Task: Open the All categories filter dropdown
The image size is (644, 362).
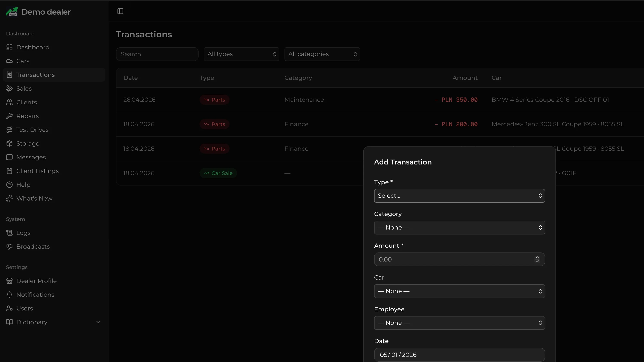Action: (322, 54)
